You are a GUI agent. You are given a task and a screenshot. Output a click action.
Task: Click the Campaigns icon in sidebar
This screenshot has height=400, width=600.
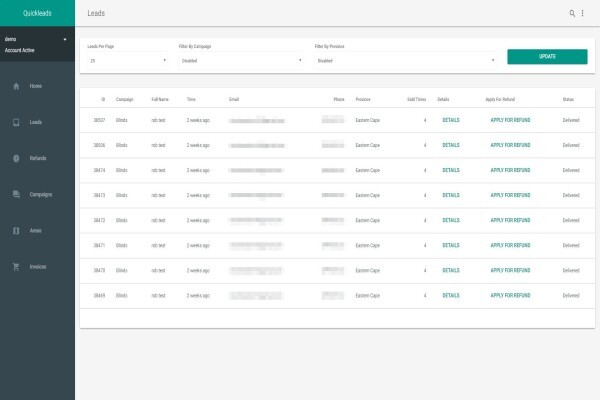tap(16, 194)
